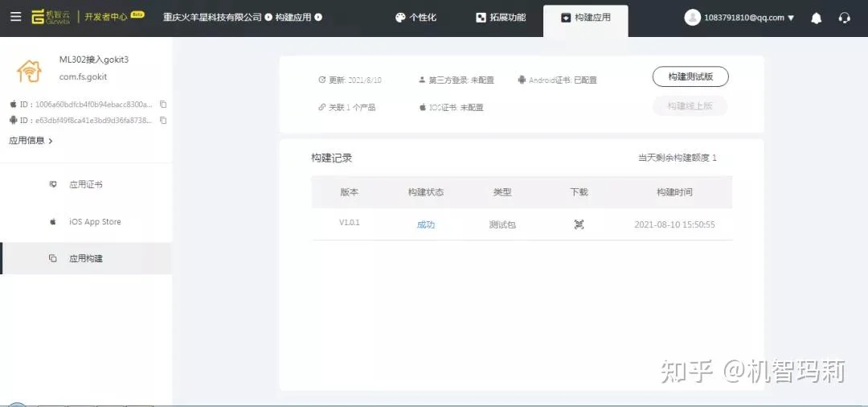Select the 构建应用 tab
The width and height of the screenshot is (868, 407).
586,19
